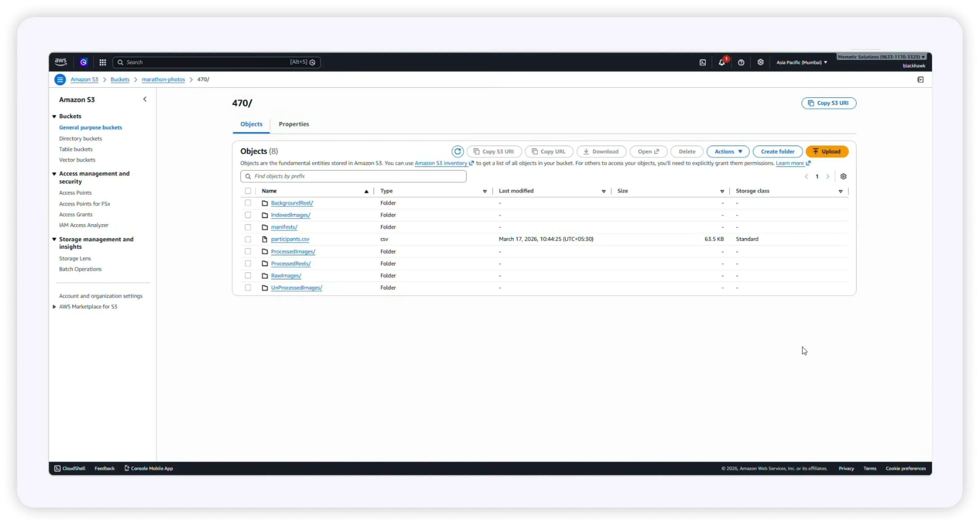Open the notifications bell

pyautogui.click(x=722, y=63)
